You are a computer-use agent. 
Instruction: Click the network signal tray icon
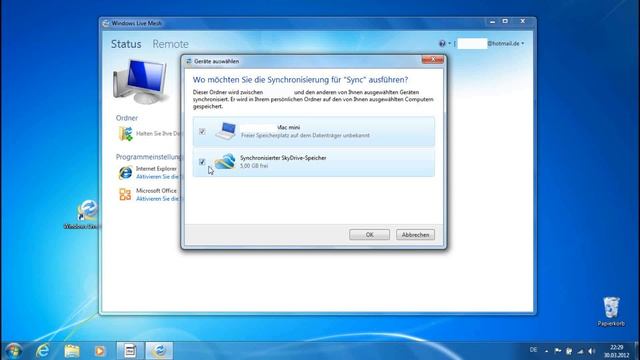pos(580,351)
